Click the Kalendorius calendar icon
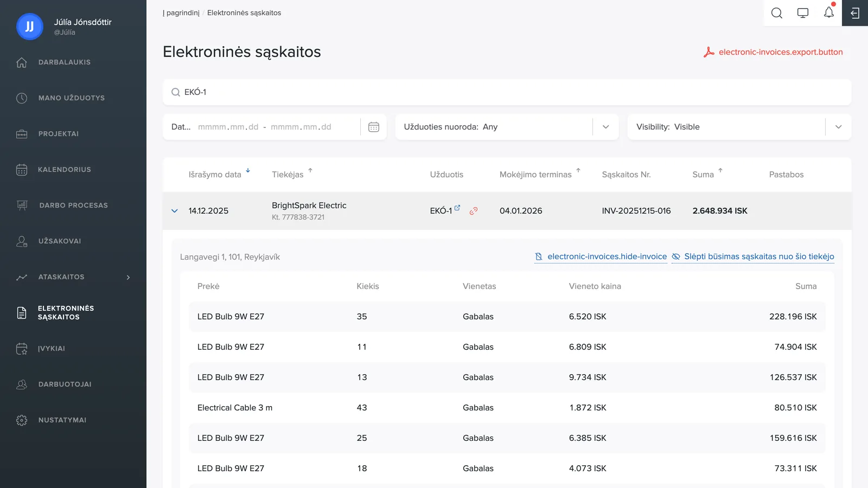 pos(22,170)
